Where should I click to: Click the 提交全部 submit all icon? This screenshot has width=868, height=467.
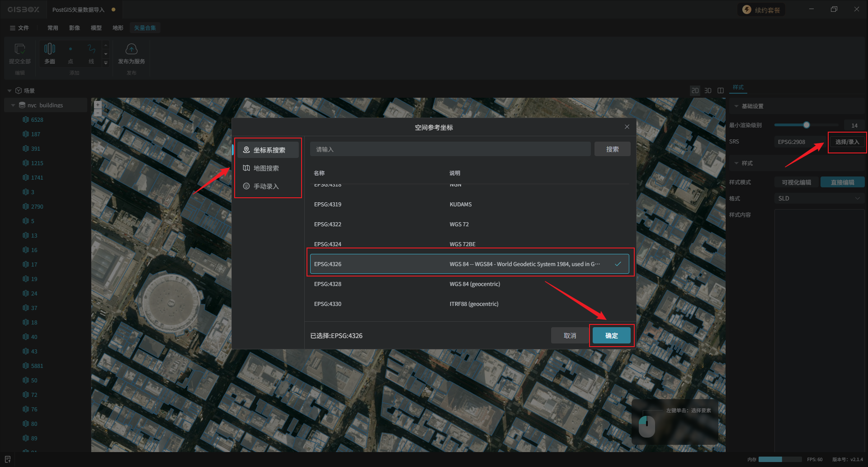click(20, 49)
